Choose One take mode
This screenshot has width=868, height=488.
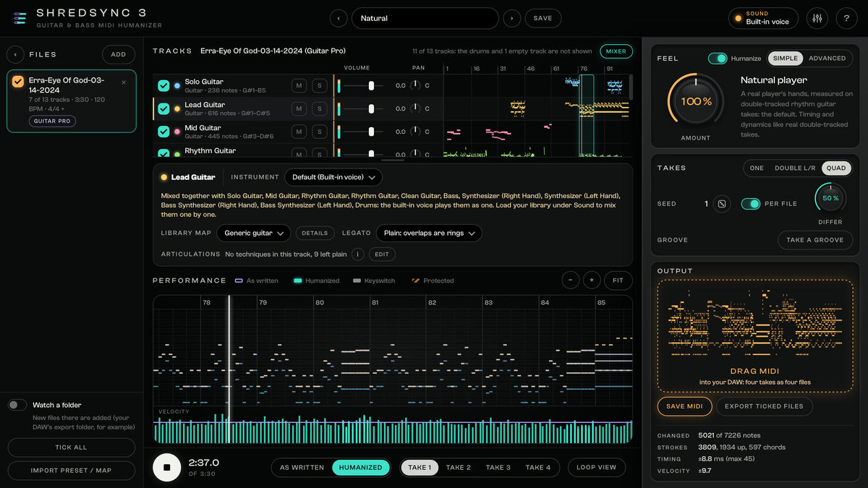tap(757, 168)
